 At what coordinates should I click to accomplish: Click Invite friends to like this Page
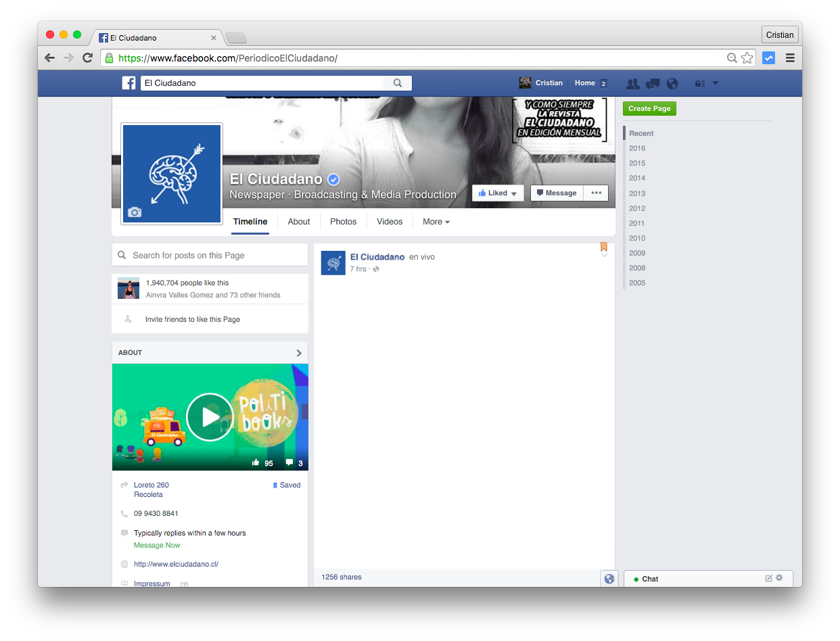point(193,319)
